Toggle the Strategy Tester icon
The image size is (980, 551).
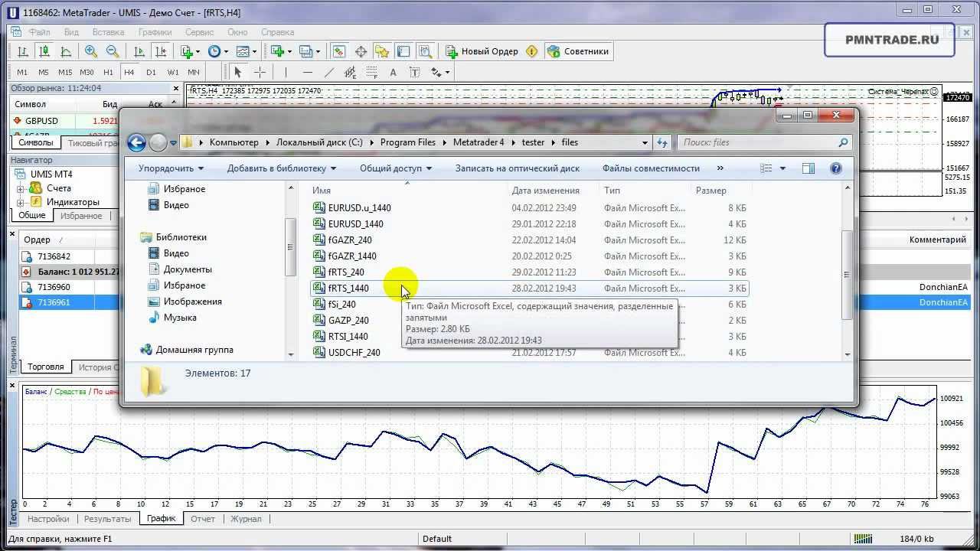pos(426,51)
